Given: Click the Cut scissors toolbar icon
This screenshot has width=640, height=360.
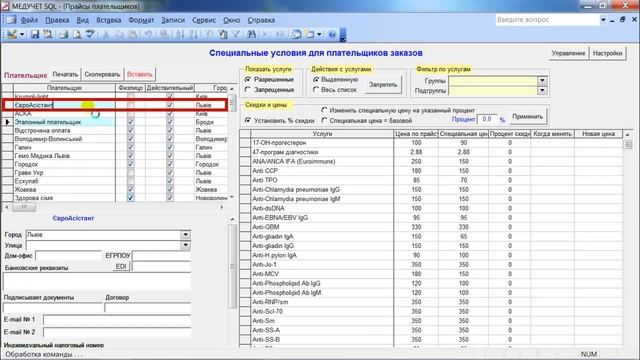Looking at the screenshot, I should (x=106, y=35).
